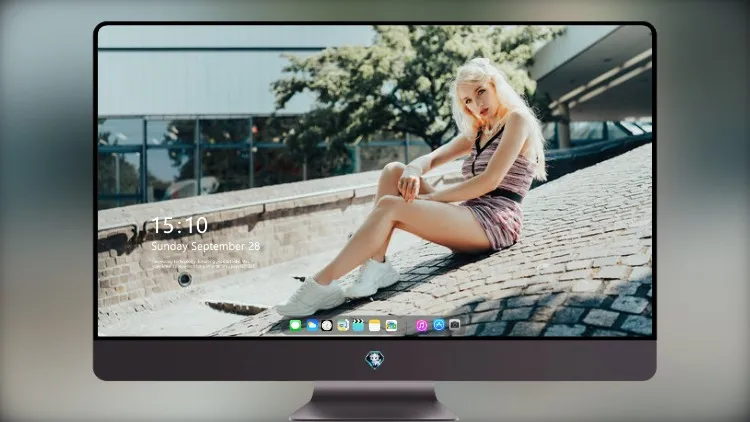Launch the pink iTunes music app
This screenshot has height=422, width=750.
(422, 325)
